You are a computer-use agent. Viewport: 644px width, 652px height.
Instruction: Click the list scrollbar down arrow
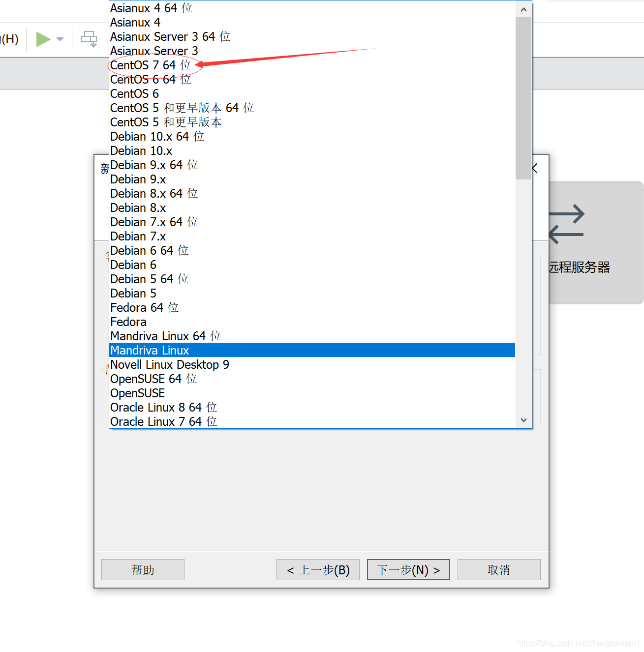pyautogui.click(x=523, y=420)
